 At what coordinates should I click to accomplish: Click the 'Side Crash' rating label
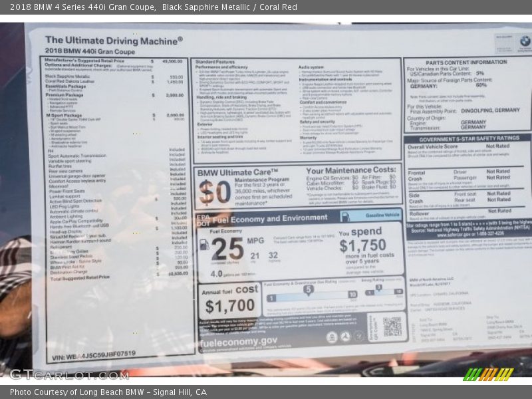416,198
